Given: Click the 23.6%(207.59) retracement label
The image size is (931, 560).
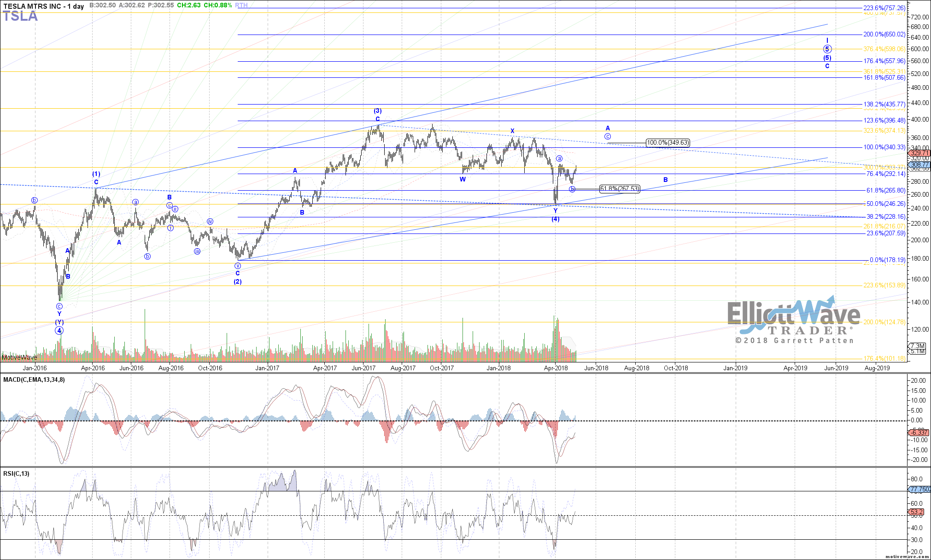Looking at the screenshot, I should (x=886, y=233).
